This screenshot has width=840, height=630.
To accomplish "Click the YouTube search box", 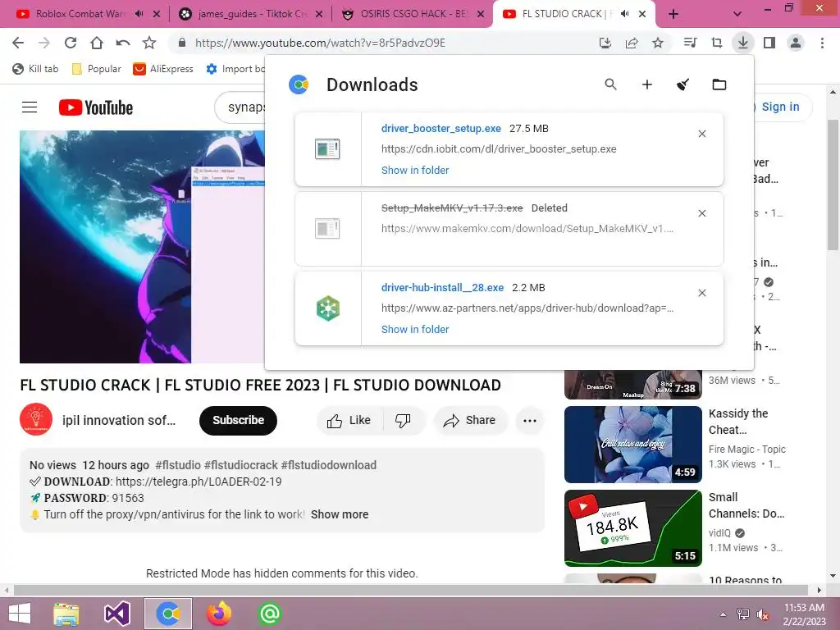I will 241,107.
